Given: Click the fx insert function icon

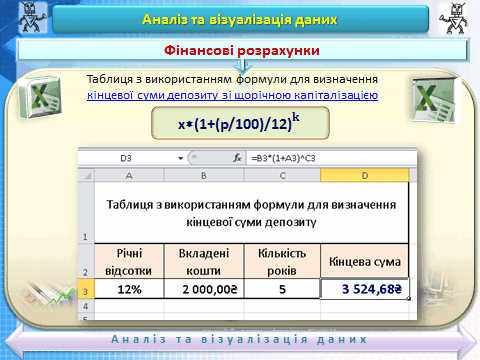Looking at the screenshot, I should (x=237, y=158).
